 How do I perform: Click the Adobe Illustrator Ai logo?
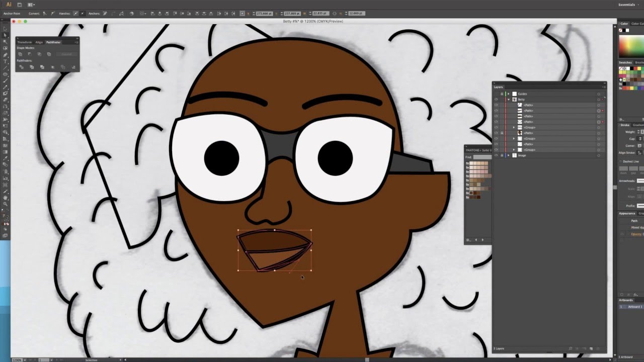pos(9,5)
